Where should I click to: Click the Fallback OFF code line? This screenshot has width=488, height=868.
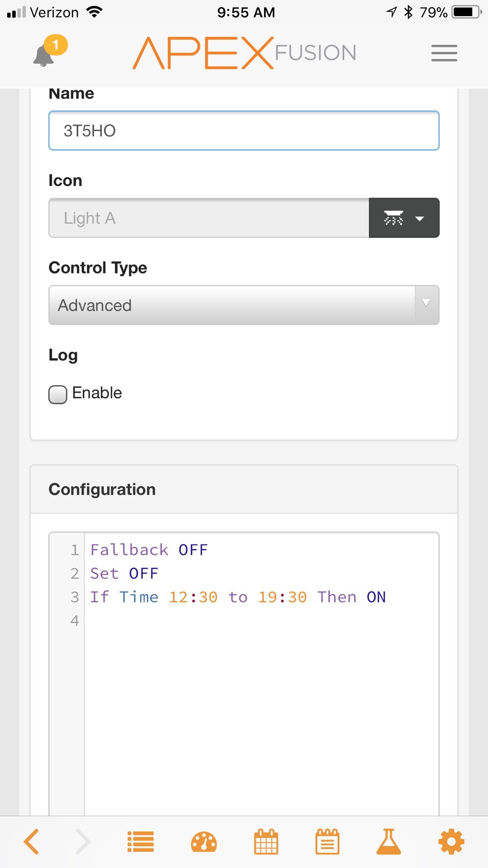[x=149, y=550]
